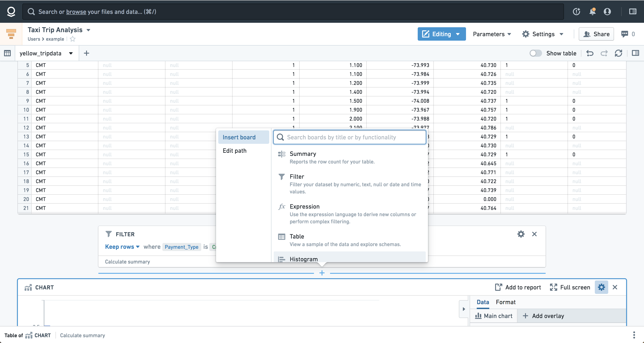Choose the Histogram board
The image size is (644, 343).
350,257
